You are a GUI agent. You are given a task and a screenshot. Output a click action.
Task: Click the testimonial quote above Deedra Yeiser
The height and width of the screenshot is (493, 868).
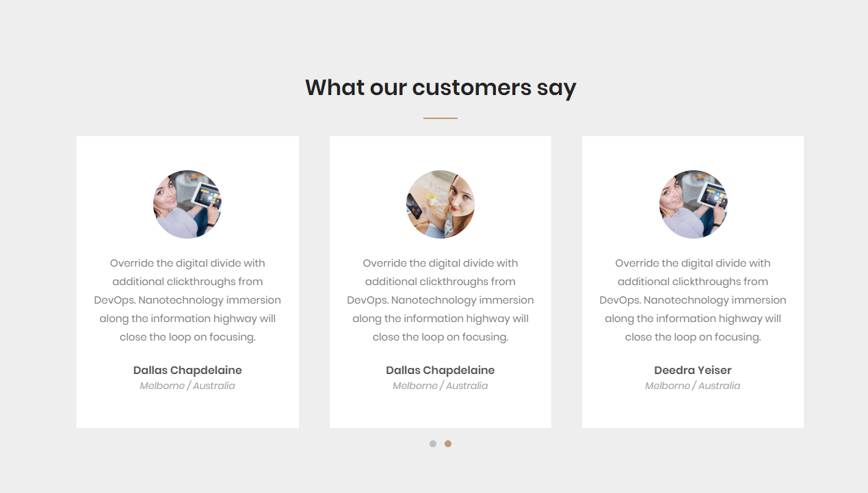tap(693, 299)
